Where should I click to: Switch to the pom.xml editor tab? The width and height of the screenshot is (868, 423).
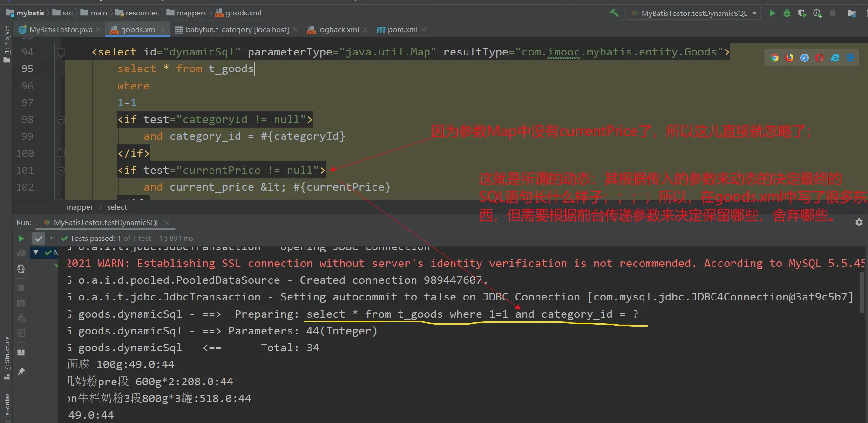tap(401, 30)
